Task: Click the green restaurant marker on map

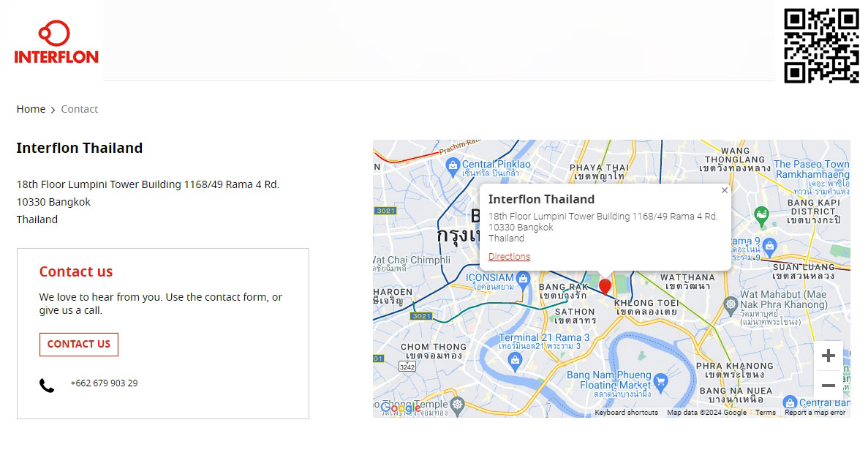Action: 762,215
